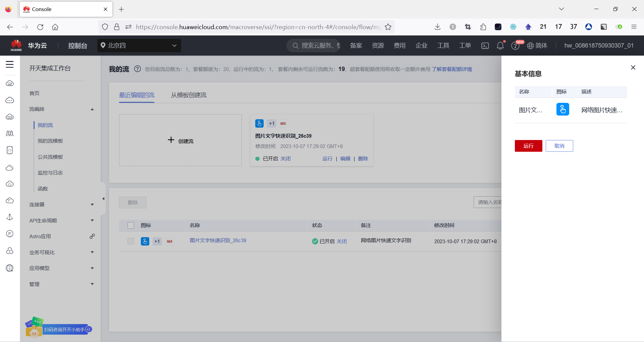Open the notifications bell
Viewport: 644px width, 342px height.
tap(500, 46)
